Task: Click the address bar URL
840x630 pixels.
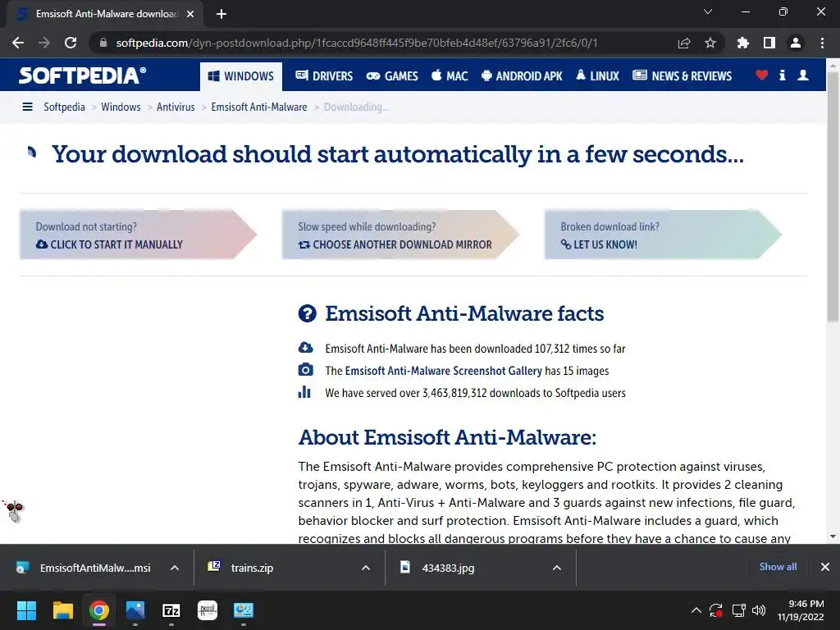Action: [356, 43]
